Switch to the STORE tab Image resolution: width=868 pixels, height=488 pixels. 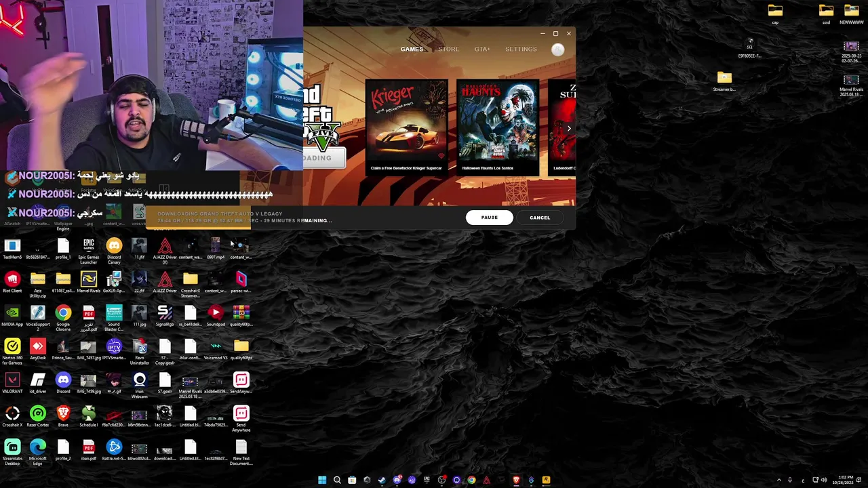pyautogui.click(x=448, y=49)
